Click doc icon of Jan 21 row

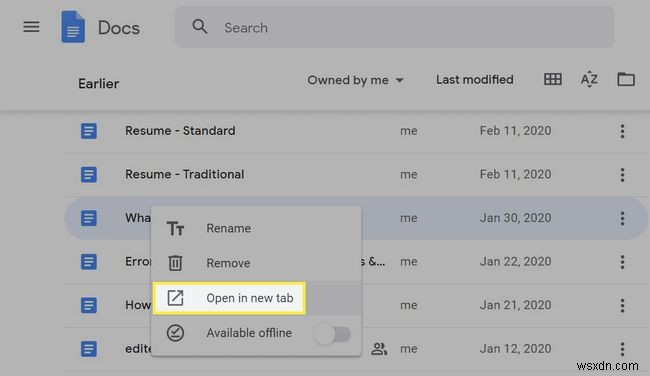click(89, 306)
